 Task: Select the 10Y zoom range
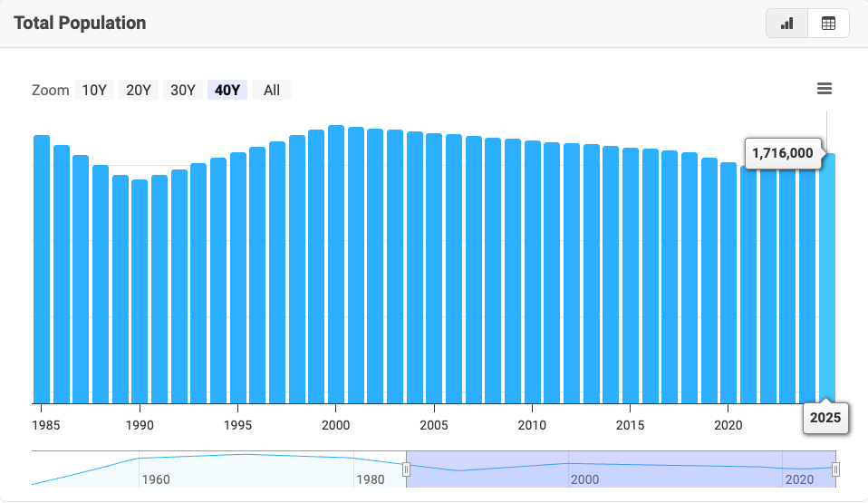(x=94, y=90)
